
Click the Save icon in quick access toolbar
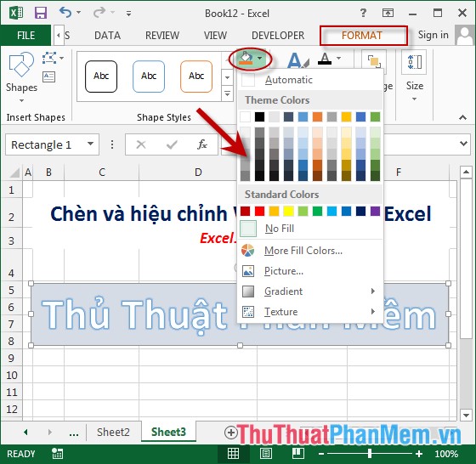[x=41, y=13]
